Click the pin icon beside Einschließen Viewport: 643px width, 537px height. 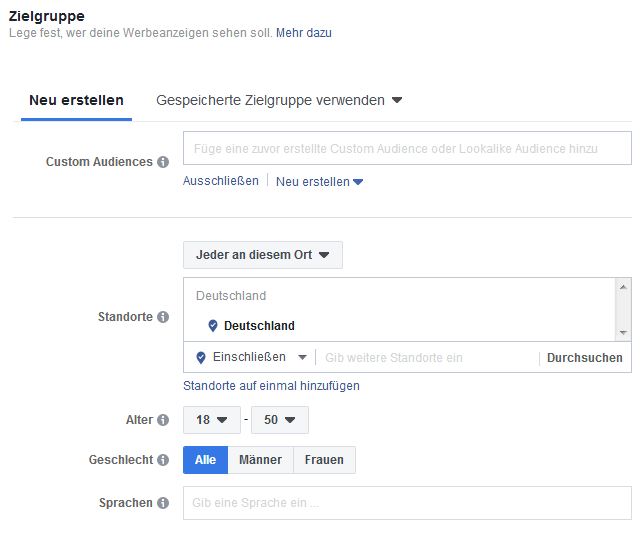pyautogui.click(x=201, y=357)
